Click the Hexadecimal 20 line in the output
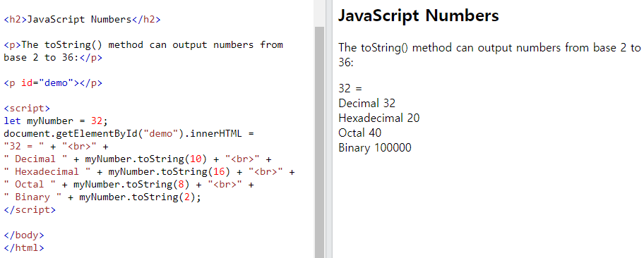 click(x=379, y=118)
